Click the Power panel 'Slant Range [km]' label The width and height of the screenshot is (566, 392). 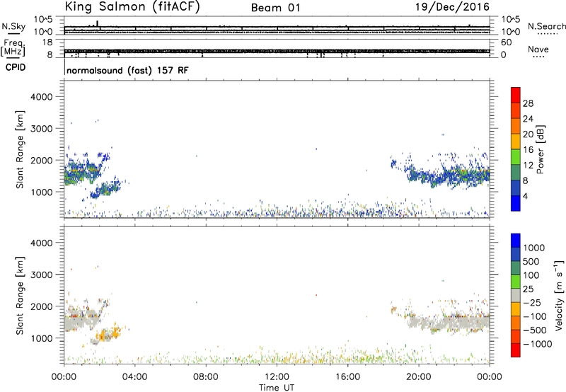(x=20, y=149)
